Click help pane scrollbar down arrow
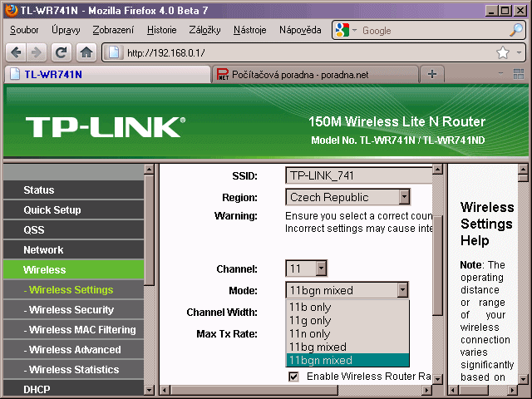Viewport: 532px width, 399px height. (x=523, y=379)
